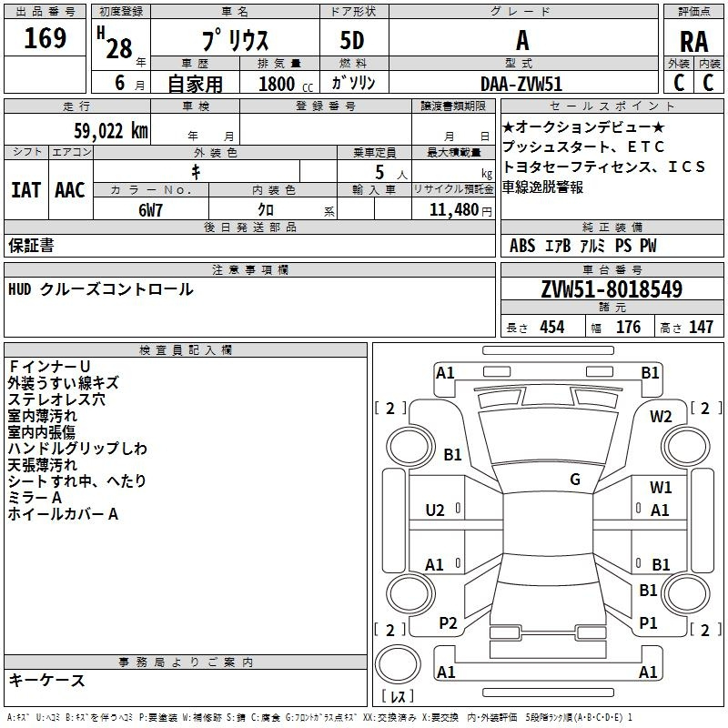This screenshot has width=728, height=728.
Task: Select the note ハンドルグリップしわ
Action: pos(77,449)
